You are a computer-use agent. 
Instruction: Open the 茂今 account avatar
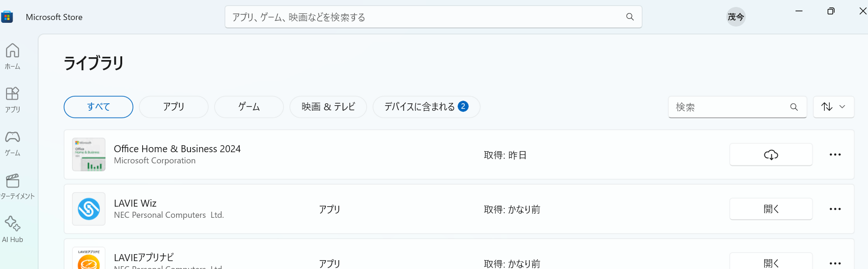coord(736,16)
